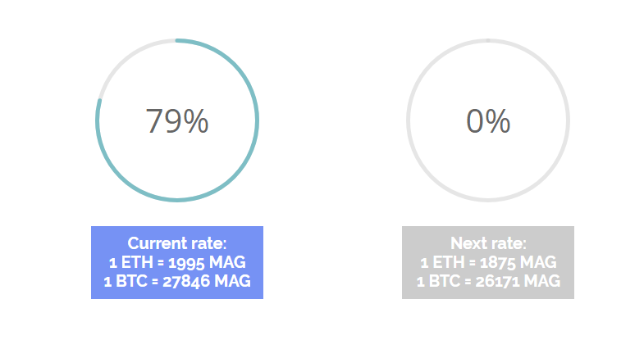Click the top start point of the teal arc

click(178, 40)
